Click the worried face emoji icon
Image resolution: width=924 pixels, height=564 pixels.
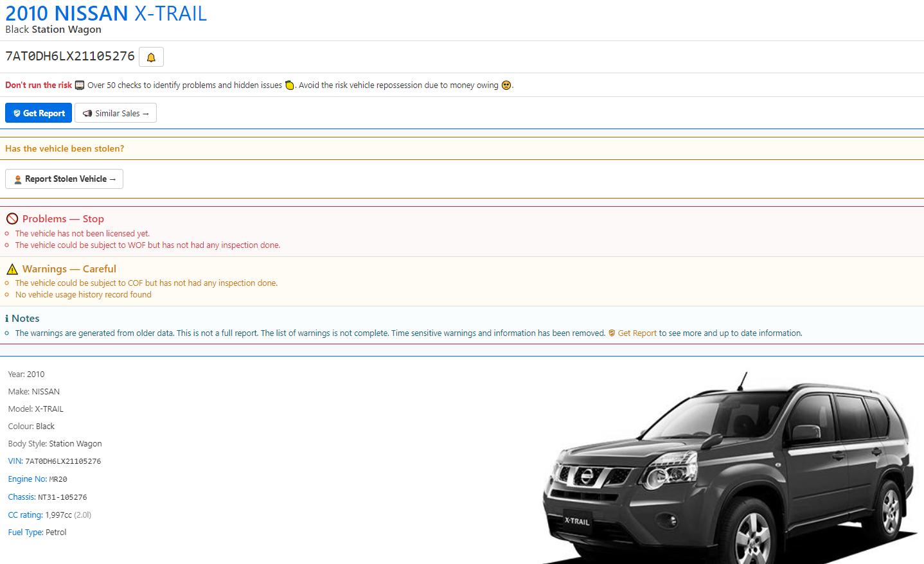click(506, 85)
